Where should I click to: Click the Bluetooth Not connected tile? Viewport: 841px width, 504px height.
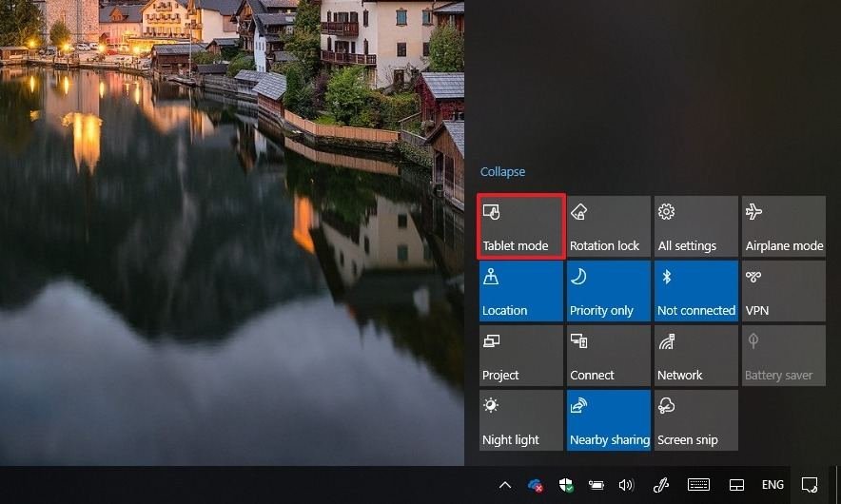695,291
